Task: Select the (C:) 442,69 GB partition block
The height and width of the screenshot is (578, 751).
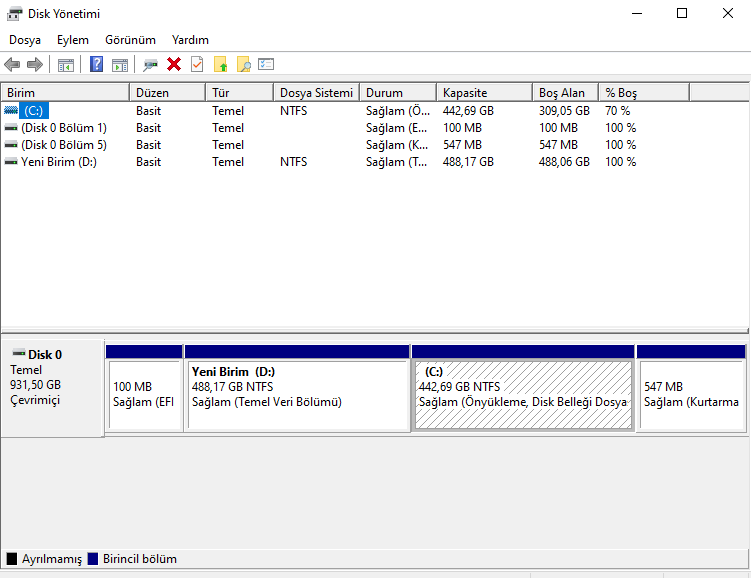Action: pyautogui.click(x=523, y=388)
